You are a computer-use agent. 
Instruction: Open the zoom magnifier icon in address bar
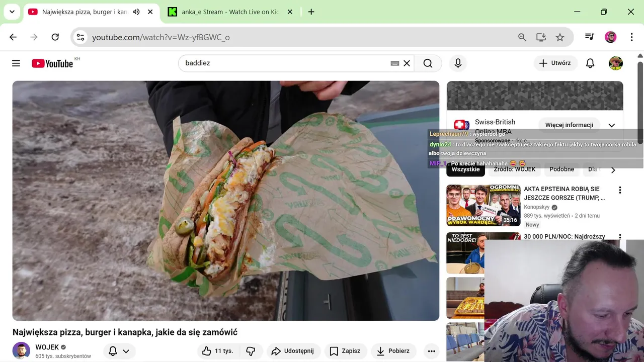point(522,37)
